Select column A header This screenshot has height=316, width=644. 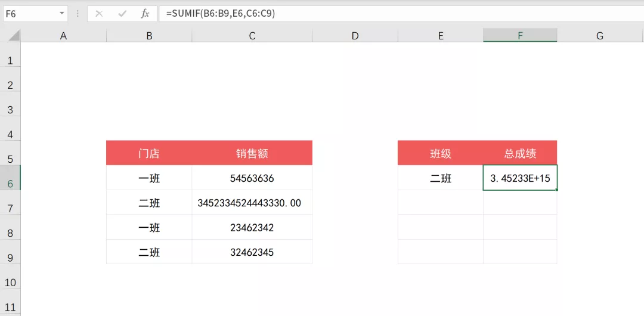coord(63,36)
